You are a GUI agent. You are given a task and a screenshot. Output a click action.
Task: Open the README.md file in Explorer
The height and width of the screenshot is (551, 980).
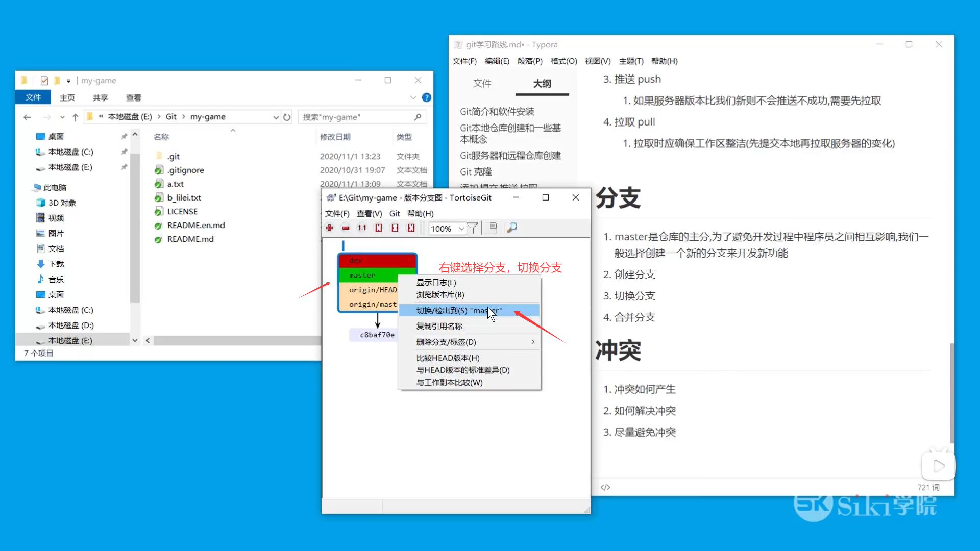point(189,239)
